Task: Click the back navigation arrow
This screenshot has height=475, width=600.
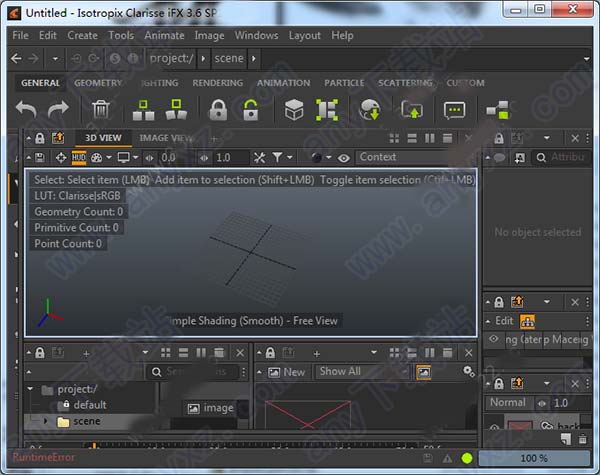Action: point(16,59)
